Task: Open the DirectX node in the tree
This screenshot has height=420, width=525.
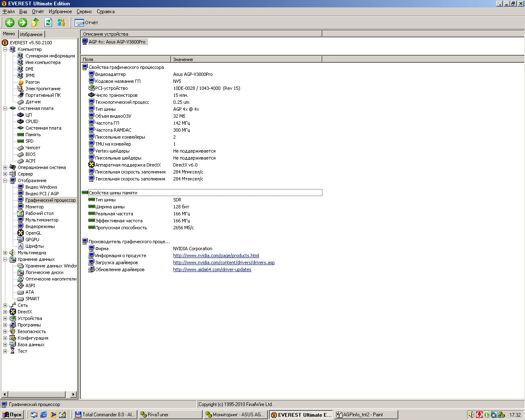Action: 24,312
